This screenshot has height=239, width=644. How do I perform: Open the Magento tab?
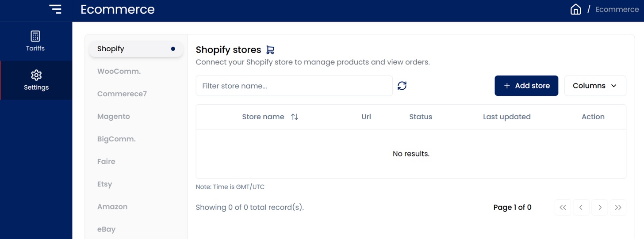pos(114,117)
